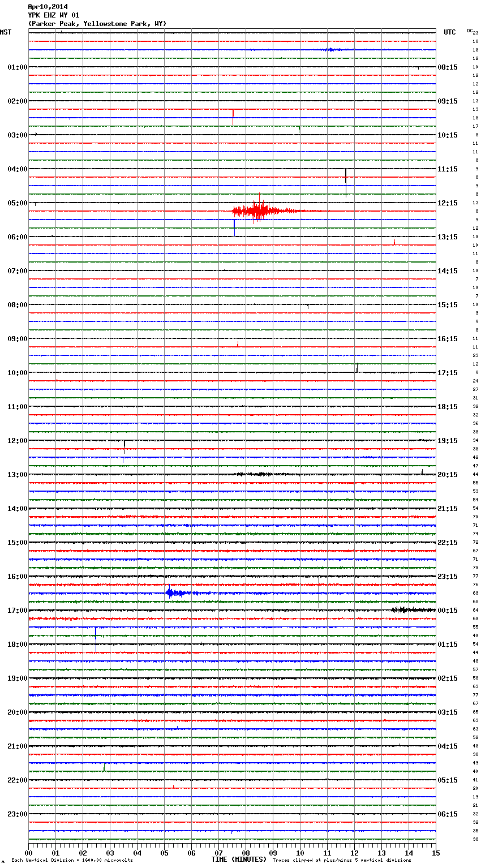Select the Apr10,2014 date text
Image resolution: width=481 pixels, height=868 pixels.
coord(48,7)
